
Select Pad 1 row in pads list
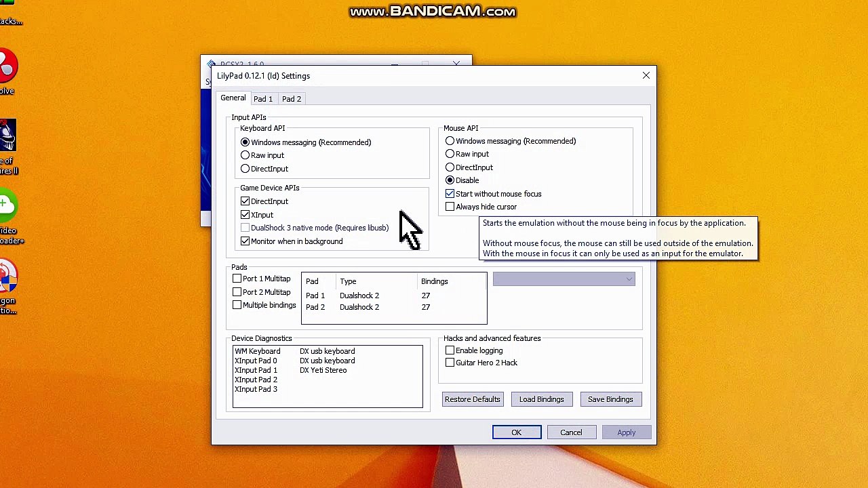(x=393, y=296)
